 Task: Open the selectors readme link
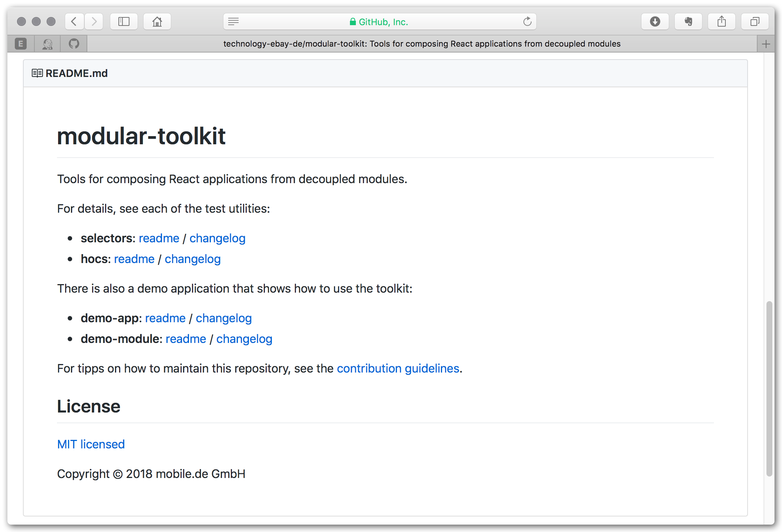click(x=159, y=238)
